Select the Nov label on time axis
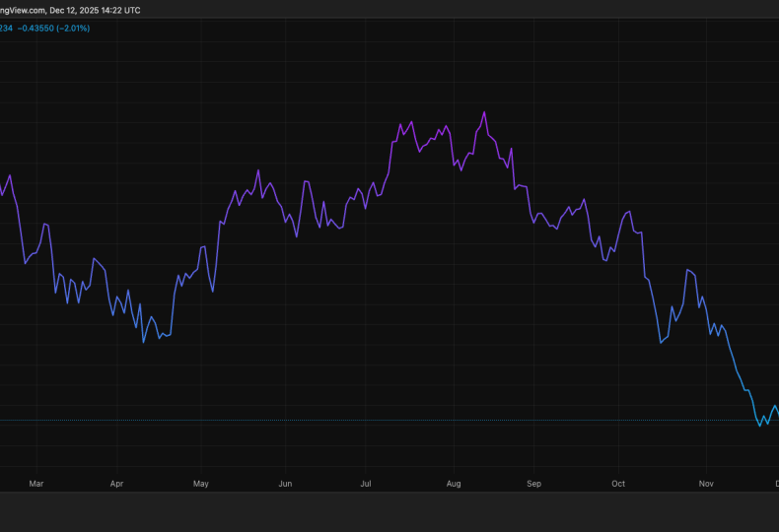The width and height of the screenshot is (779, 532). (706, 484)
